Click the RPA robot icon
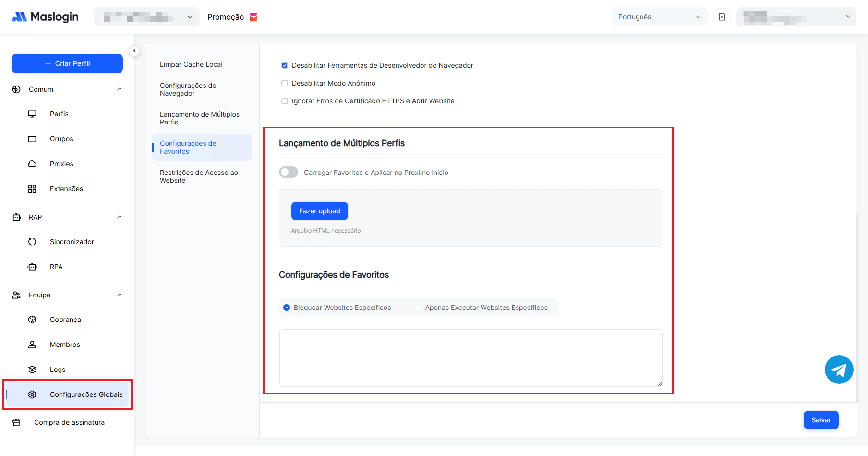 coord(32,267)
